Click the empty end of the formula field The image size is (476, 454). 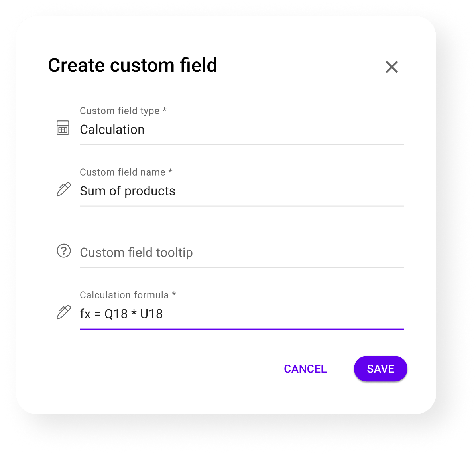283,314
